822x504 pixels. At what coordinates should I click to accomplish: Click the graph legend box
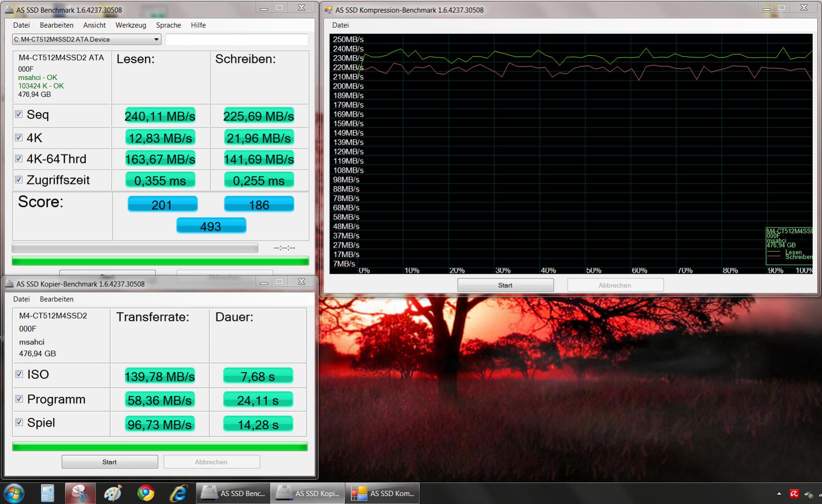pyautogui.click(x=789, y=246)
